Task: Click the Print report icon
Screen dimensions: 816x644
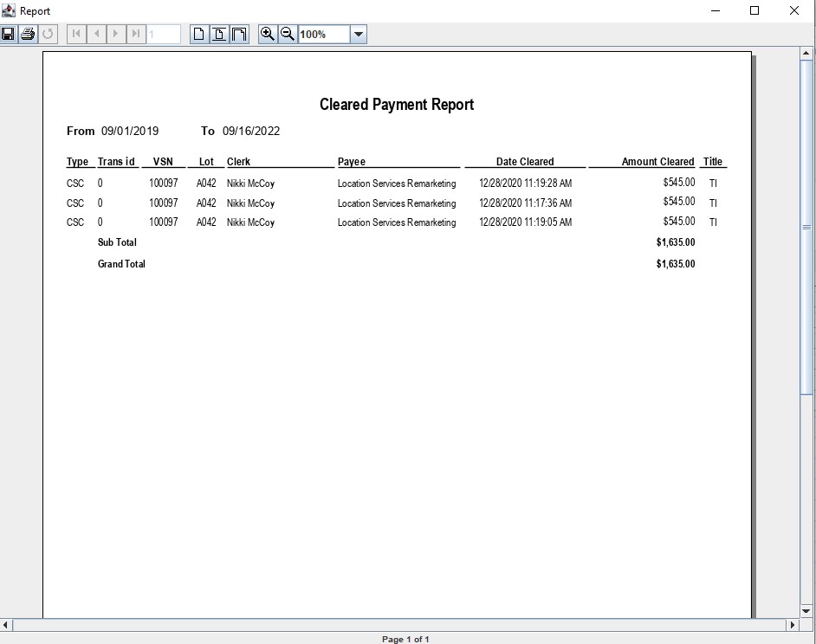Action: pos(28,35)
